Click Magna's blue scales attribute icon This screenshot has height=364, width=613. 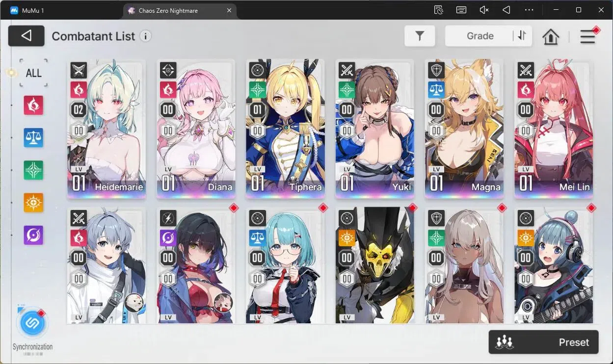[436, 90]
